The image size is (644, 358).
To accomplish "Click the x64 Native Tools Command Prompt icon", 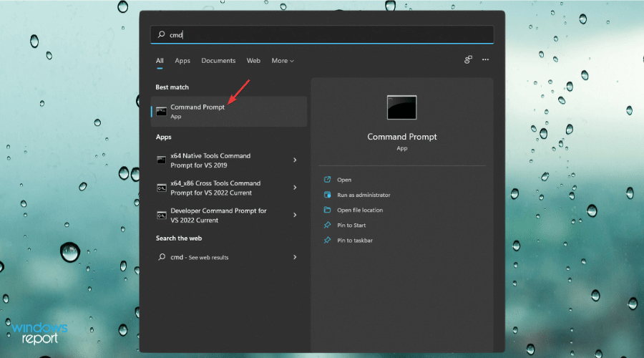I will coord(162,160).
